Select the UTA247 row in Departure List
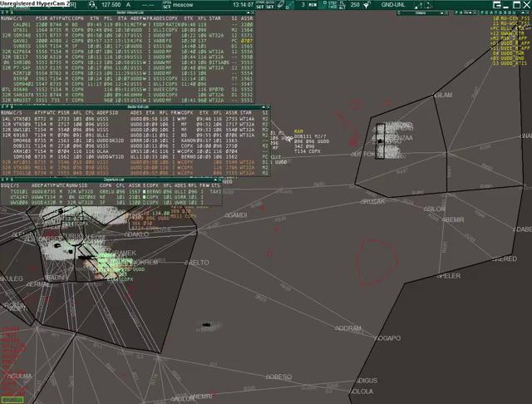This screenshot has width=532, height=404. coord(111,197)
